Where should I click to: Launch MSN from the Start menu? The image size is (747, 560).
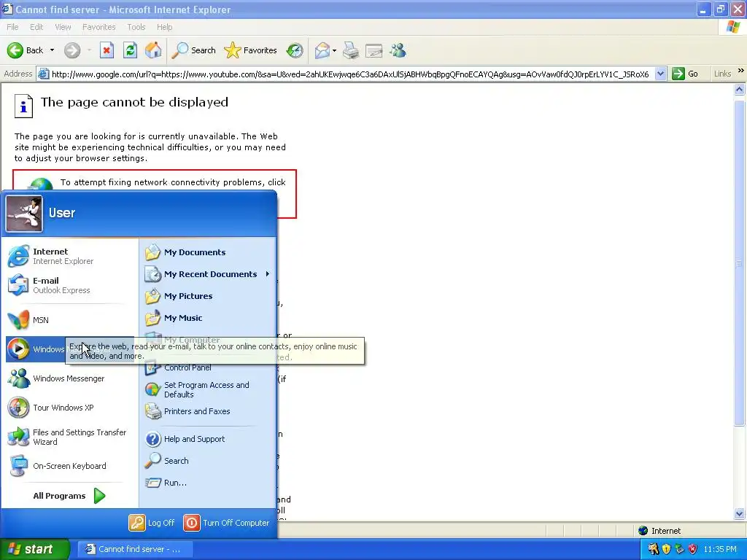[x=71, y=320]
